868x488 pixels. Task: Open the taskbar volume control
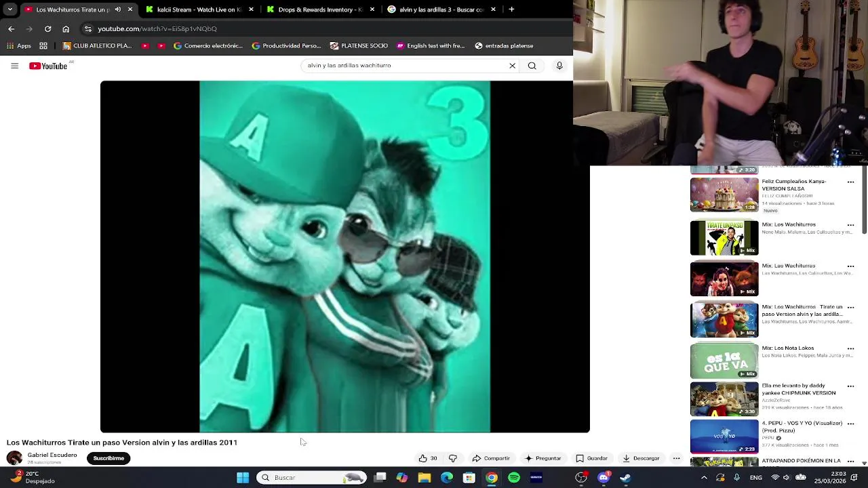[787, 478]
